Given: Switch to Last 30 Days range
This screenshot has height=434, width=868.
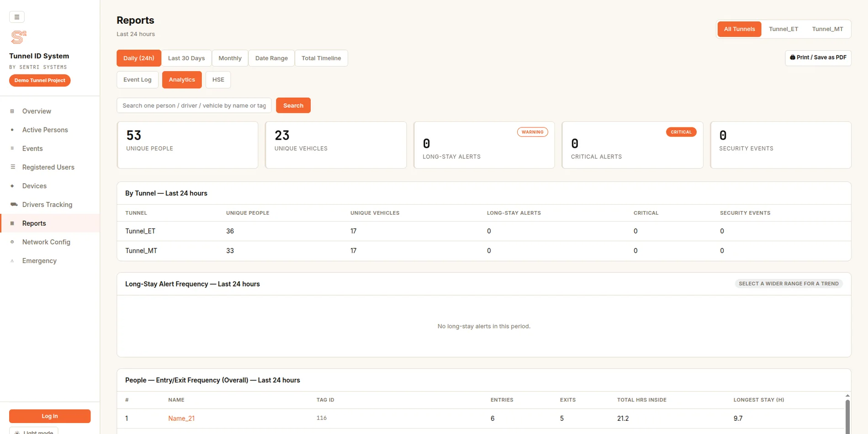Looking at the screenshot, I should [x=186, y=58].
